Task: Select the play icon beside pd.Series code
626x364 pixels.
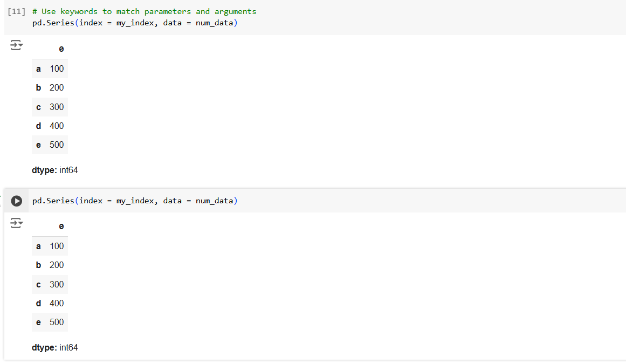Action: tap(17, 200)
